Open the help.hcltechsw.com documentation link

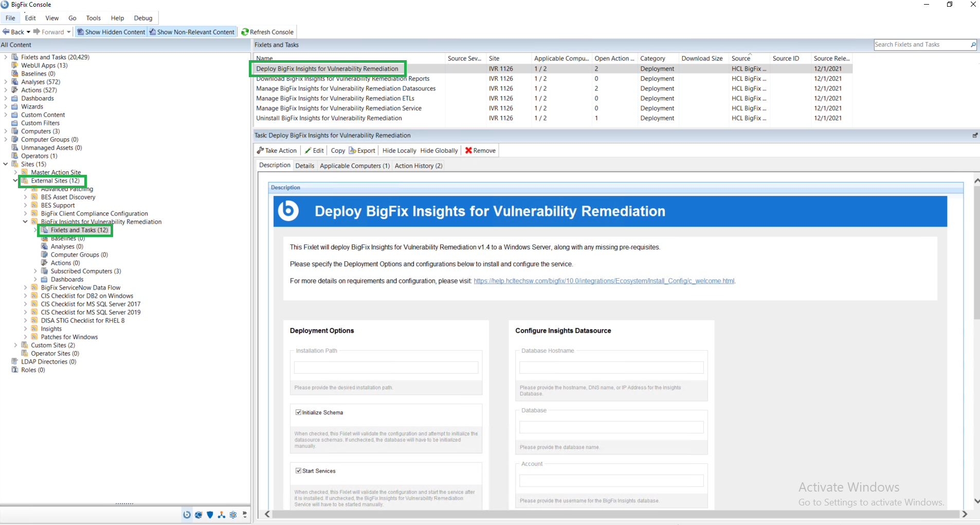pyautogui.click(x=604, y=281)
